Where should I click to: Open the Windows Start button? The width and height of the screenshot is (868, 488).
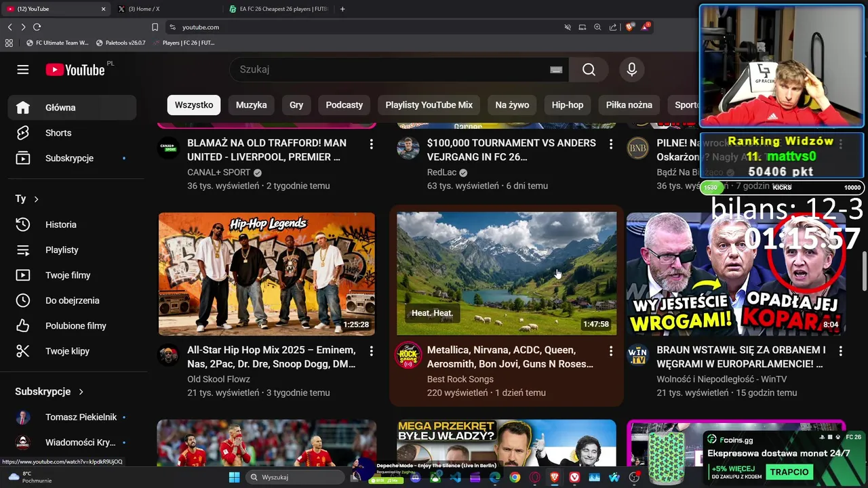point(234,477)
